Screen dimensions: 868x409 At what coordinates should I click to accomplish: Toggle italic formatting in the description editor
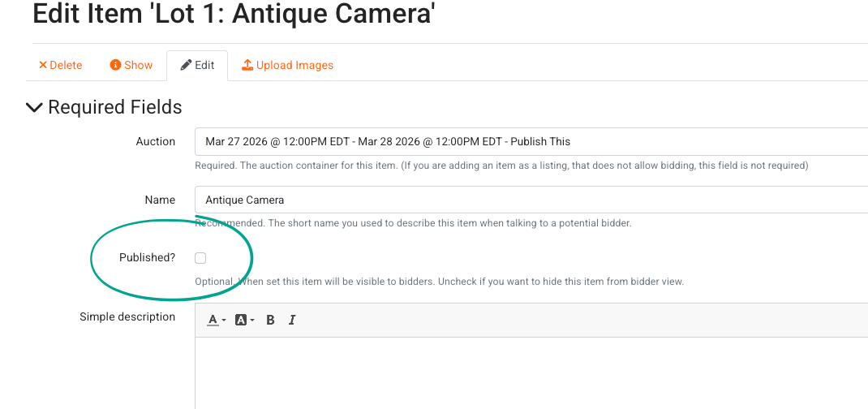point(292,320)
